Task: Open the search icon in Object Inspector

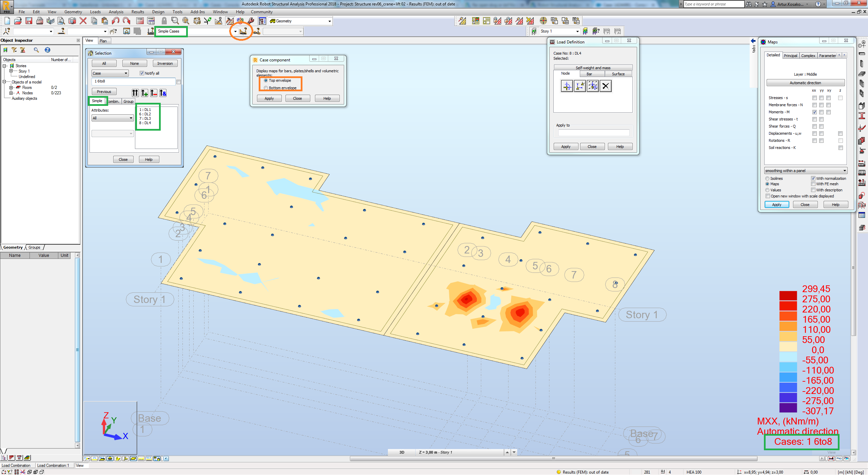Action: click(x=36, y=50)
